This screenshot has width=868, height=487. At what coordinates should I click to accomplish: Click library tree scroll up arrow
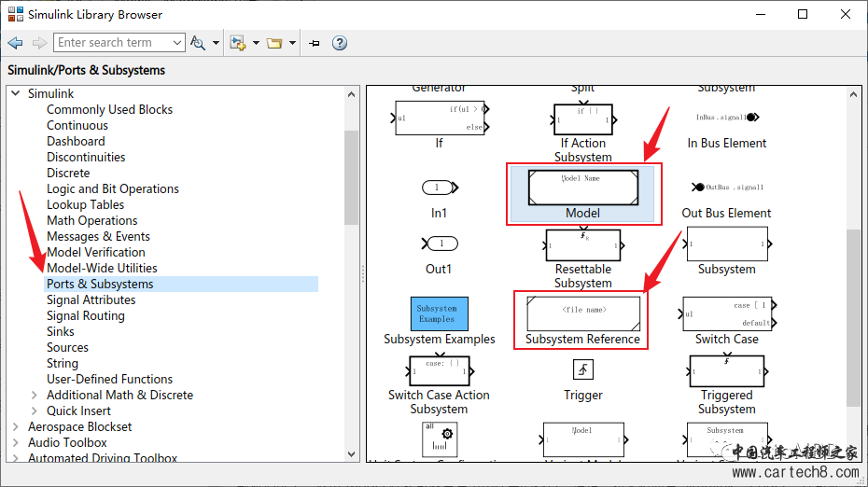coord(352,94)
